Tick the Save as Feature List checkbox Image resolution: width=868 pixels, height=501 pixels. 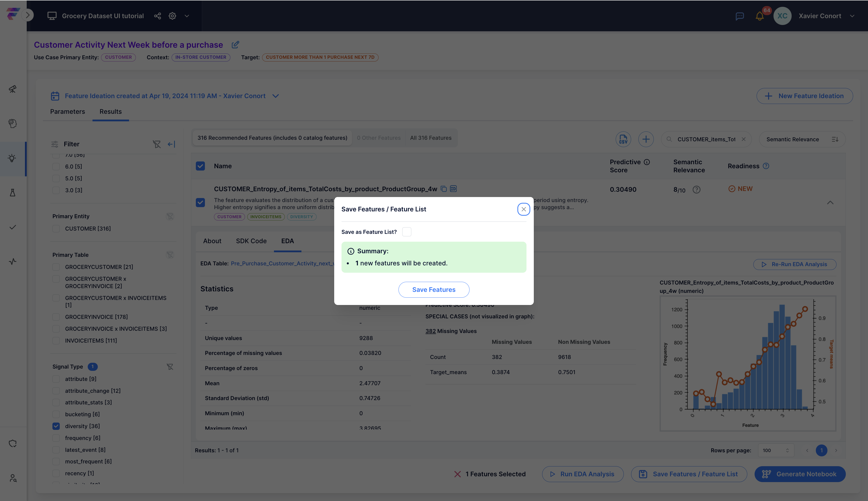tap(407, 232)
